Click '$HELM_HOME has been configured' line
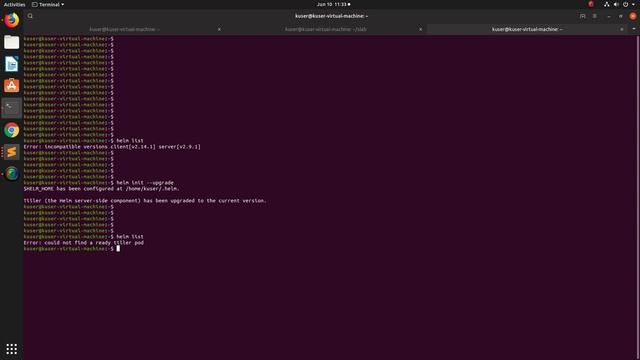 [101, 189]
